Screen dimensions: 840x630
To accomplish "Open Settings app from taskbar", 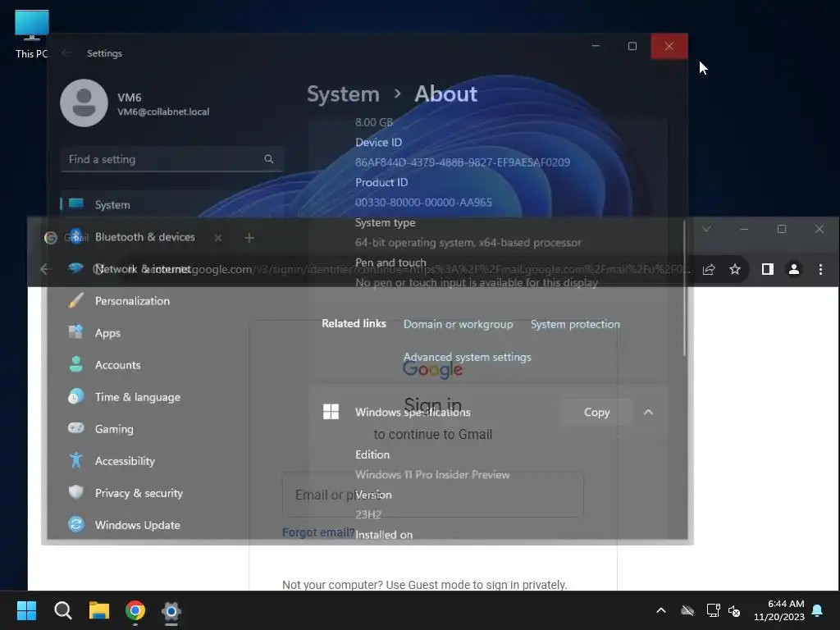I will 171,610.
